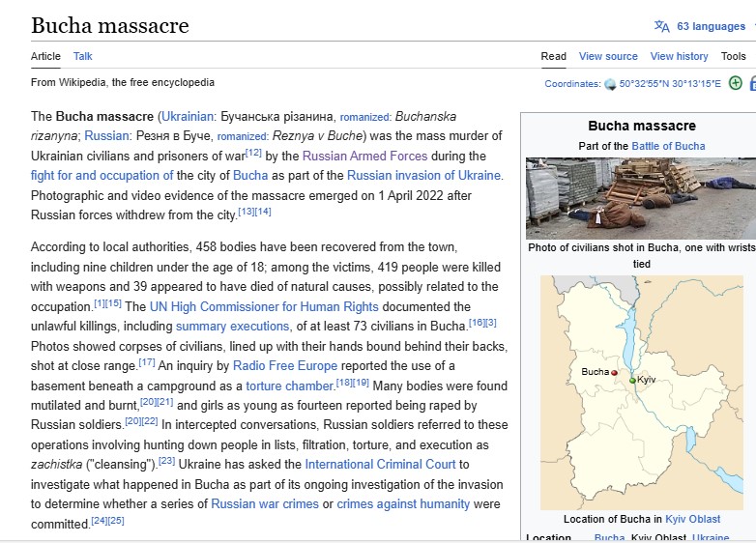Follow the summary executions link
The height and width of the screenshot is (543, 756).
point(232,327)
